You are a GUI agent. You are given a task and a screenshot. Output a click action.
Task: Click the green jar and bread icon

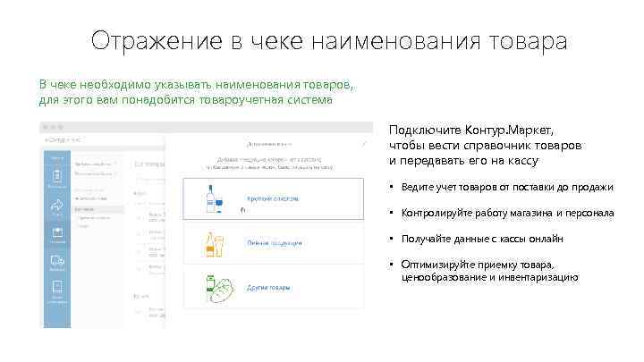pyautogui.click(x=219, y=289)
